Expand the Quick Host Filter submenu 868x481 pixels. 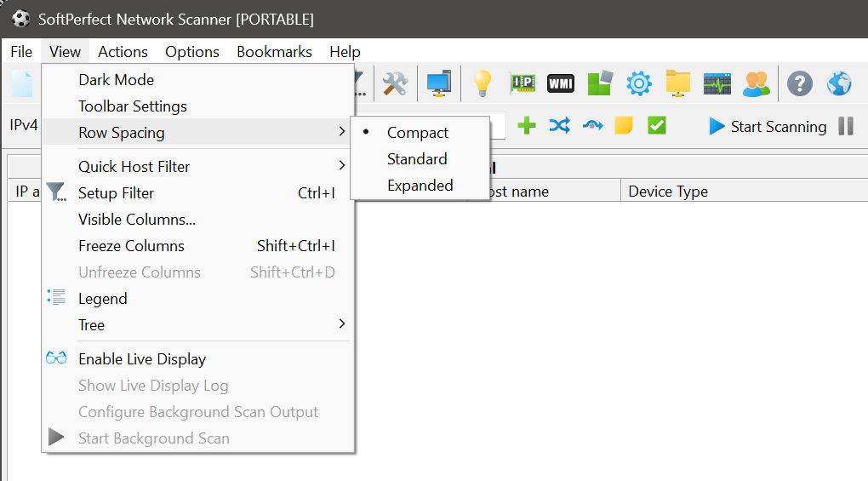pyautogui.click(x=197, y=167)
